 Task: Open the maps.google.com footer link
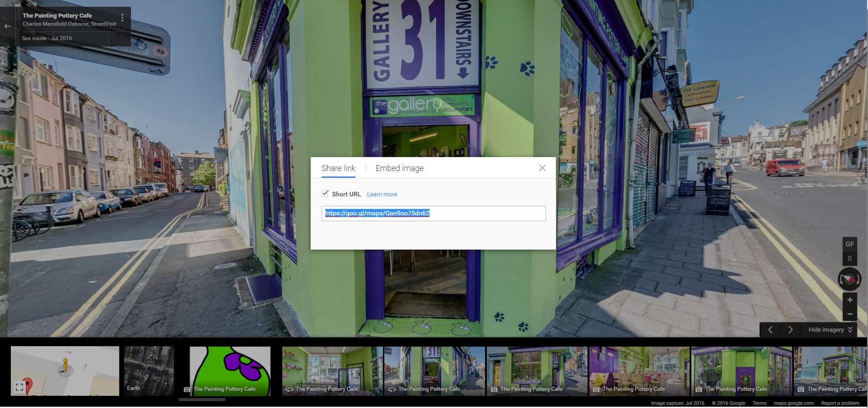[793, 403]
